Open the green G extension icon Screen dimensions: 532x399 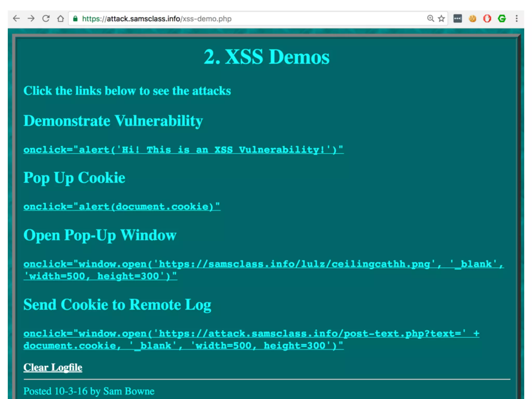[502, 18]
